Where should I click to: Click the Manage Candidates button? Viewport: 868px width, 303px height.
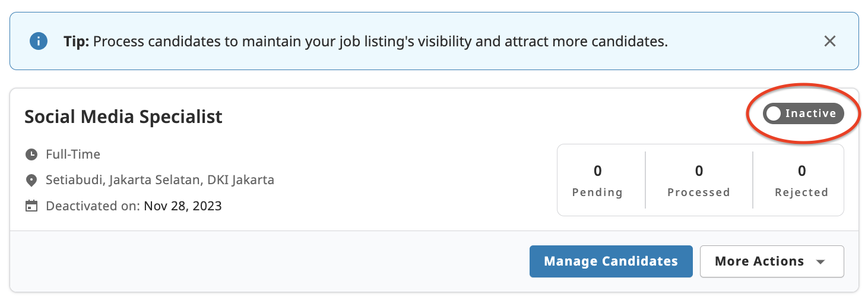[611, 261]
